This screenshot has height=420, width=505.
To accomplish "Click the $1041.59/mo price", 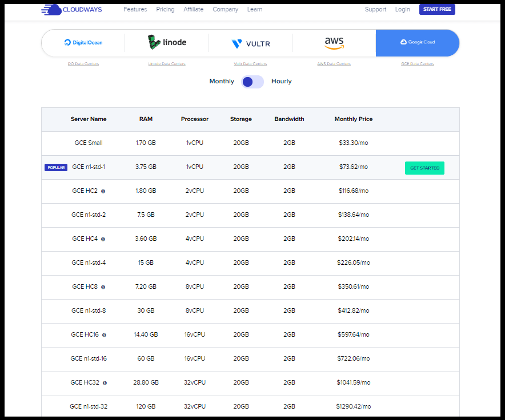I will coord(353,383).
